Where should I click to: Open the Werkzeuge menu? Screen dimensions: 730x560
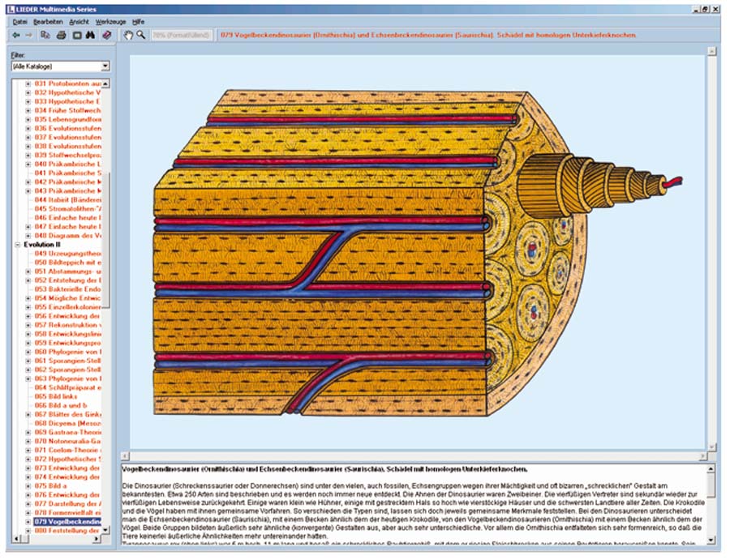(110, 20)
